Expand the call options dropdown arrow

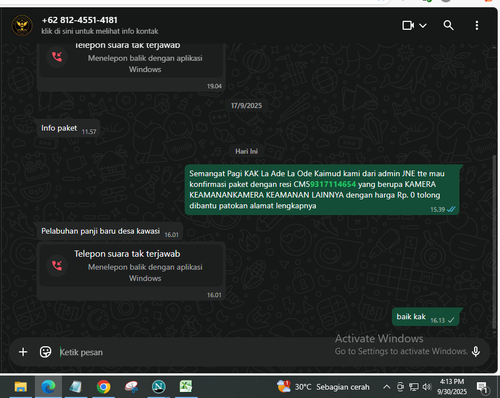[423, 25]
